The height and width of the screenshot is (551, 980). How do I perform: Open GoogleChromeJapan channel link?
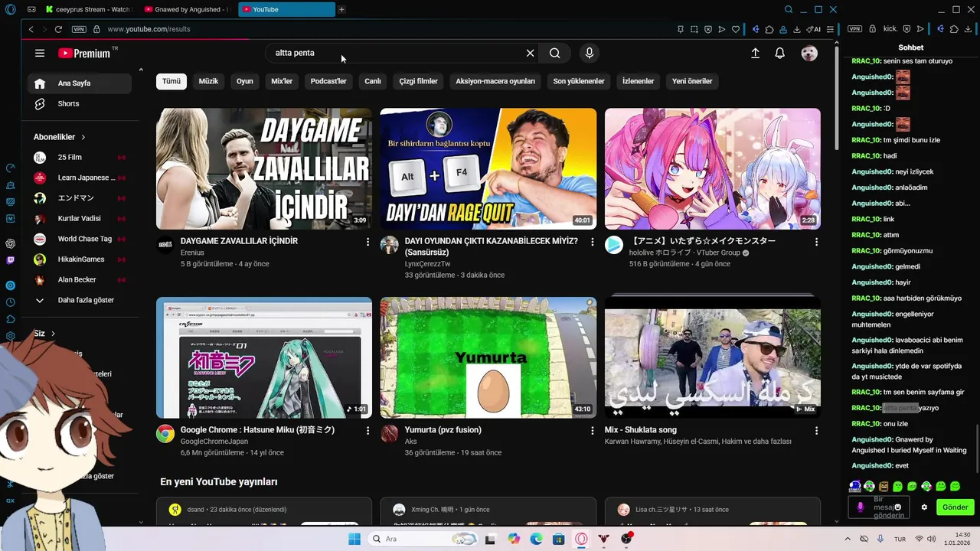[x=214, y=442]
